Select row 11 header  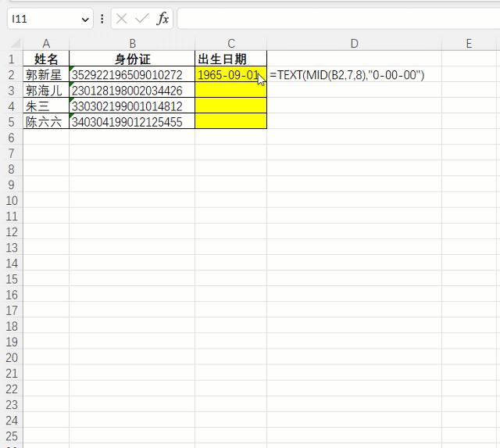click(x=12, y=216)
